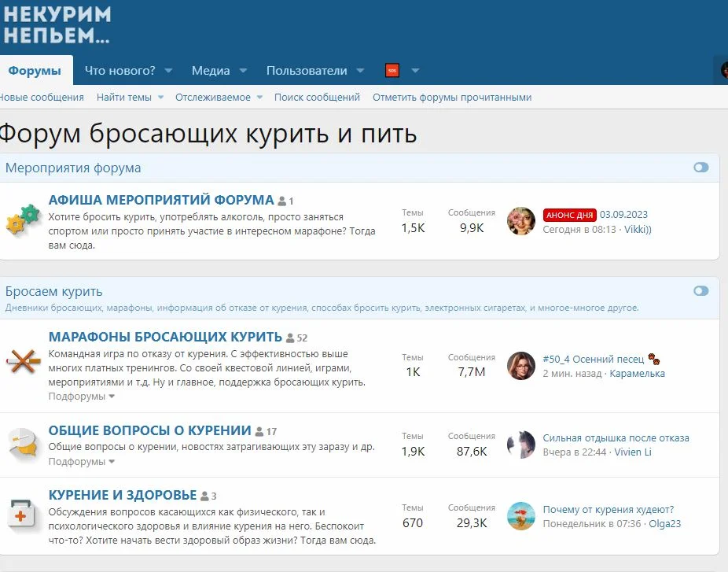Expand the Медиа dropdown arrow
Viewport: 728px width, 572px height.
(243, 71)
